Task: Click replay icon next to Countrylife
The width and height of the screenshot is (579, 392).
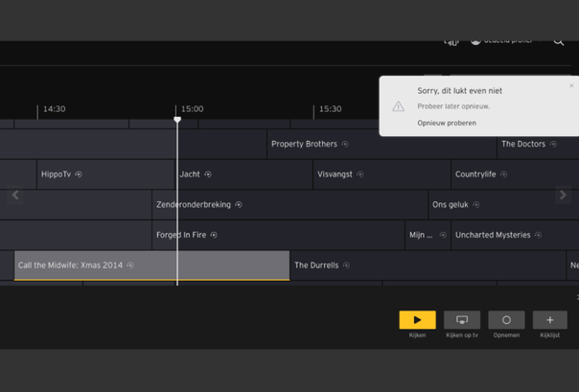Action: pyautogui.click(x=503, y=174)
